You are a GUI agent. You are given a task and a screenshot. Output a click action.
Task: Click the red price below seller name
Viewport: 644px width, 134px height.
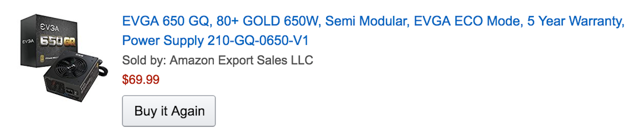[x=141, y=80]
